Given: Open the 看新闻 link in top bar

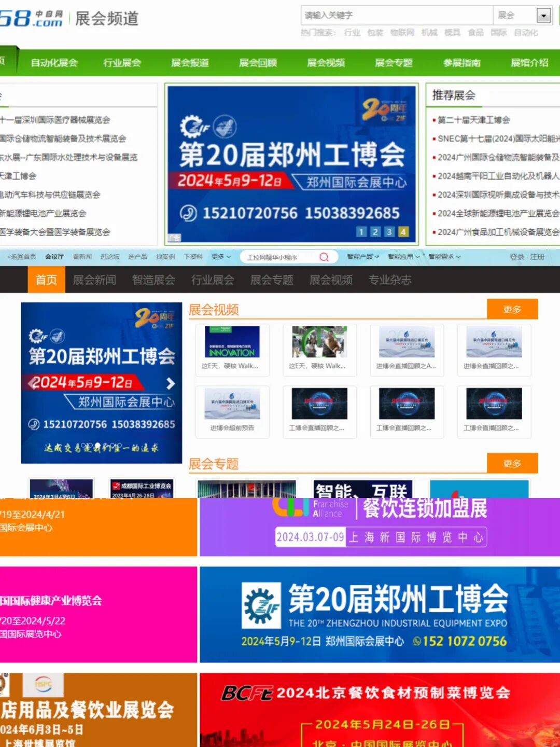Looking at the screenshot, I should coord(82,257).
